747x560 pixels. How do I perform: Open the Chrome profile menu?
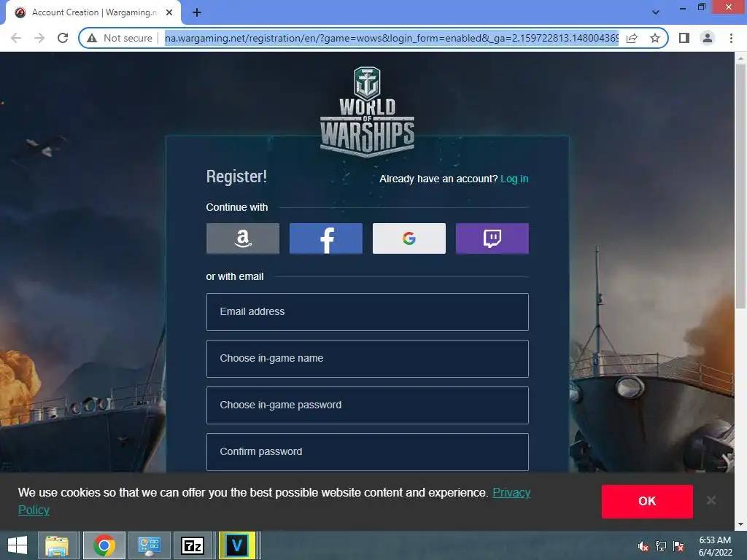[708, 38]
